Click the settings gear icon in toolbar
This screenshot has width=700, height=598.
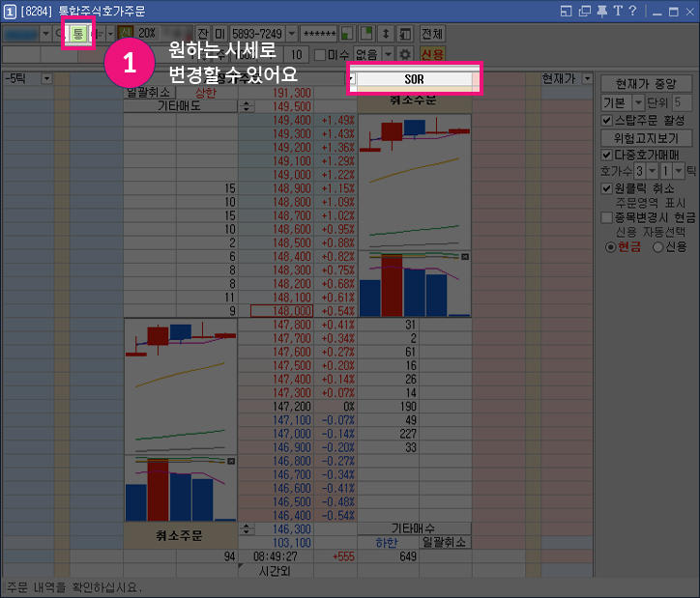pyautogui.click(x=406, y=54)
